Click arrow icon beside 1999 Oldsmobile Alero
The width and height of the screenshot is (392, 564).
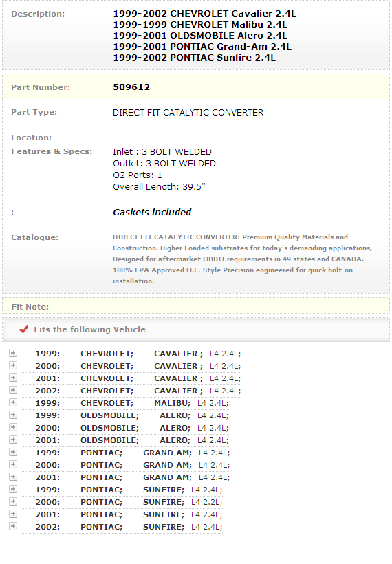point(13,415)
